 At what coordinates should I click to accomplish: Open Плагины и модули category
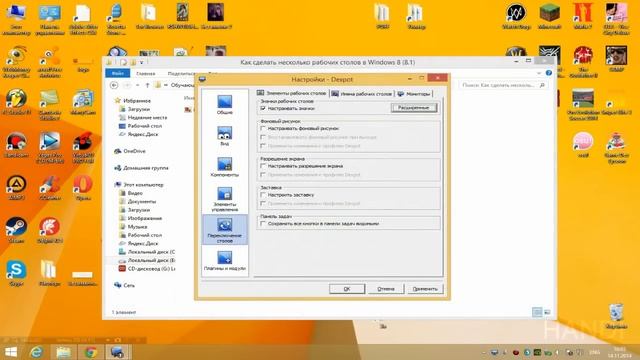tap(224, 261)
